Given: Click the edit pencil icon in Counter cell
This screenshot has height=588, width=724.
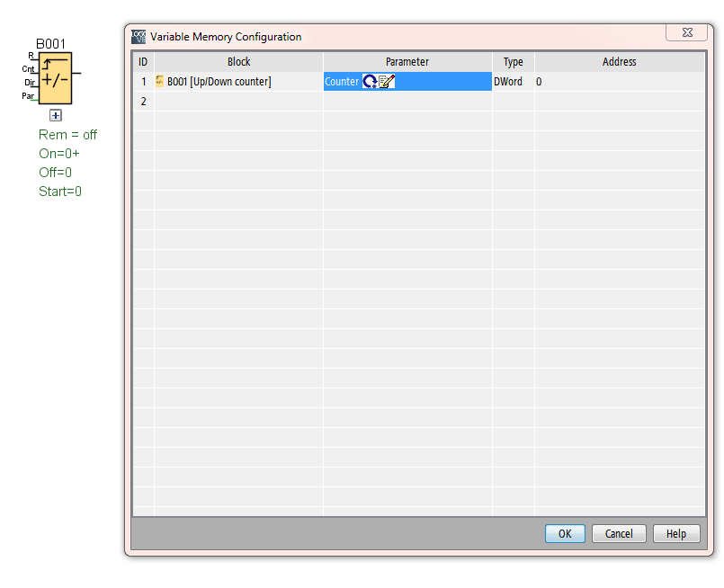Looking at the screenshot, I should [387, 82].
